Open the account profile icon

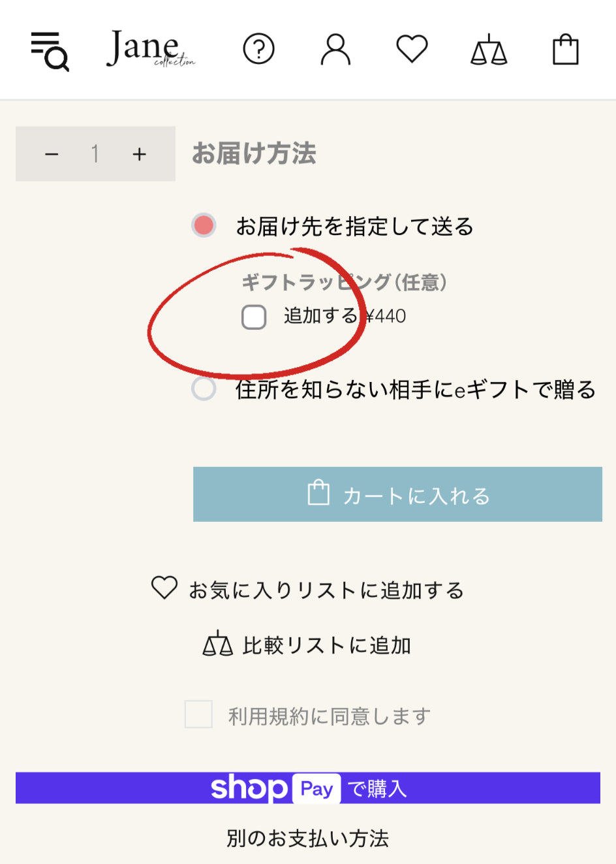point(335,50)
